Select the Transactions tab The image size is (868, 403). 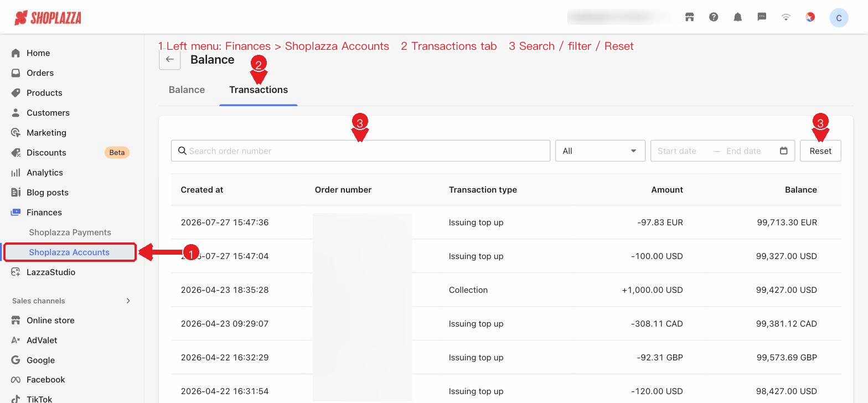pyautogui.click(x=259, y=90)
